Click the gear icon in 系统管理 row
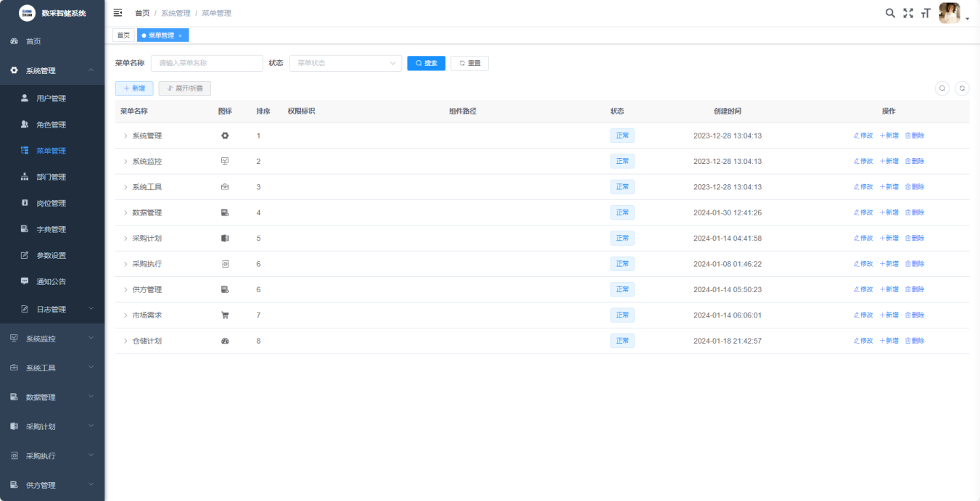980x501 pixels. [225, 136]
